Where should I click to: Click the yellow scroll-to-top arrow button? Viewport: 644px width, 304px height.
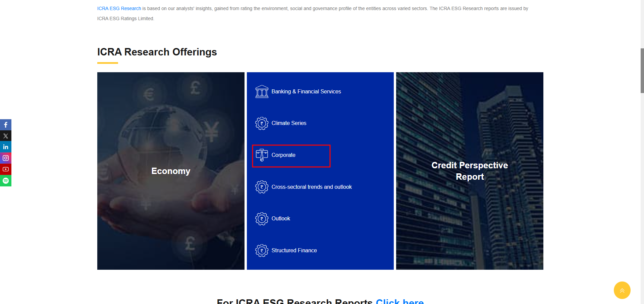[622, 290]
